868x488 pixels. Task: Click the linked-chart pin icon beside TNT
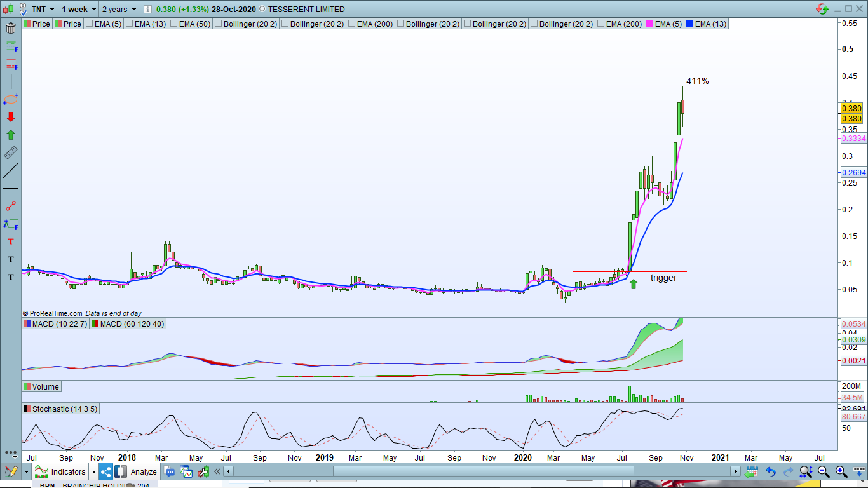tap(23, 9)
